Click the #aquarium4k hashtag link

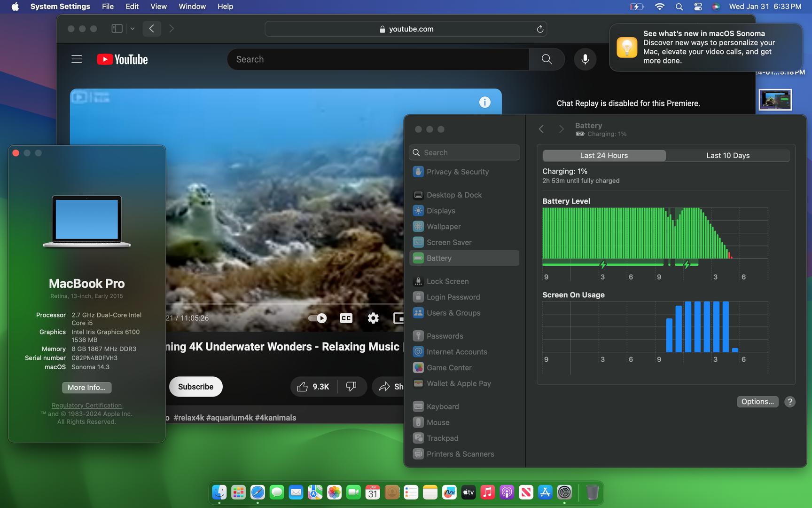pos(229,418)
